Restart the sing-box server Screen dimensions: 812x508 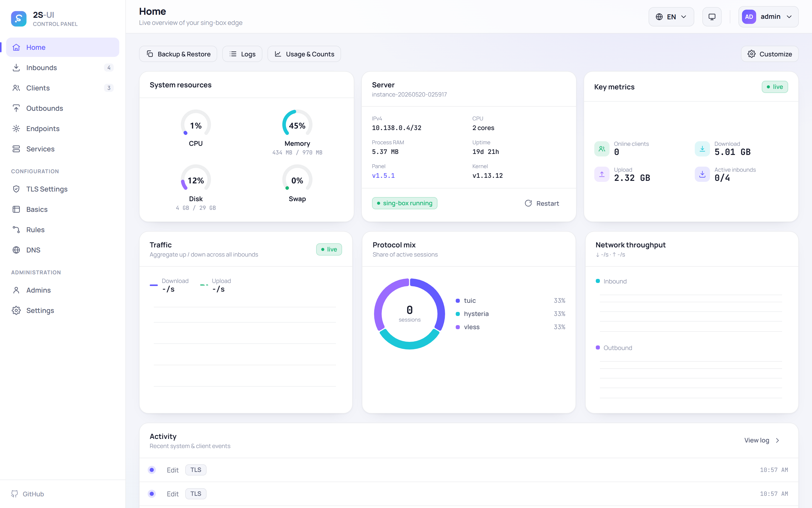coord(542,203)
